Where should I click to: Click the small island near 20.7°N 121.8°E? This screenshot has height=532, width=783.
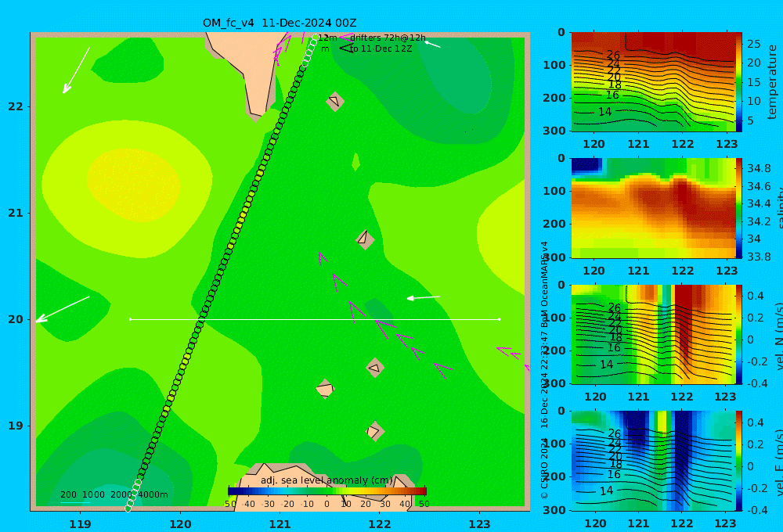365,239
